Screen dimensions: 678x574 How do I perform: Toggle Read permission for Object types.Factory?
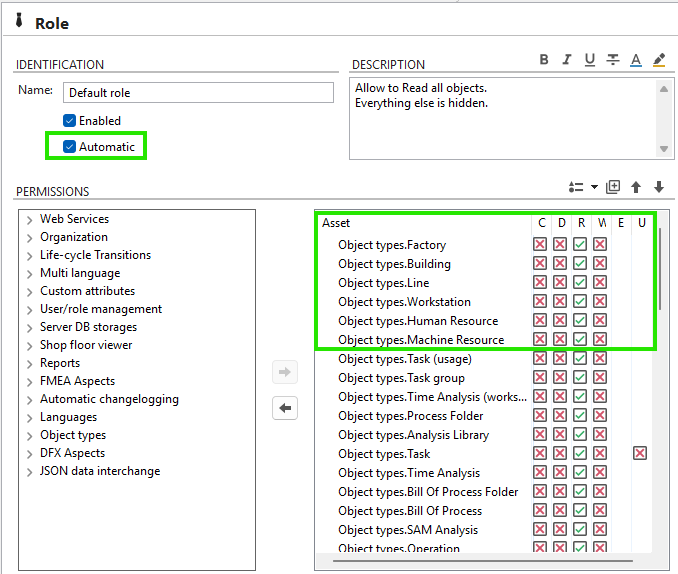click(580, 245)
